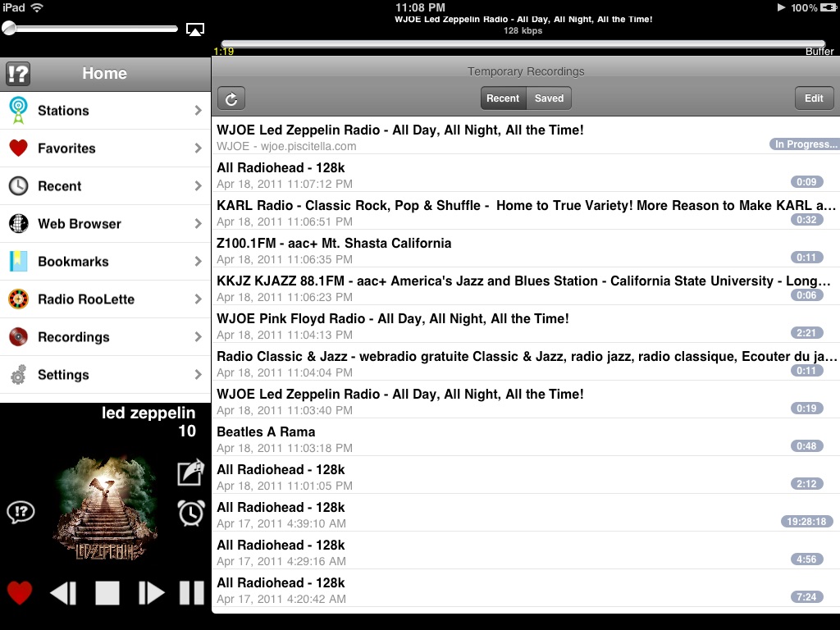Expand the Radio RooLette chevron
Screen dimensions: 840x630
pos(199,299)
